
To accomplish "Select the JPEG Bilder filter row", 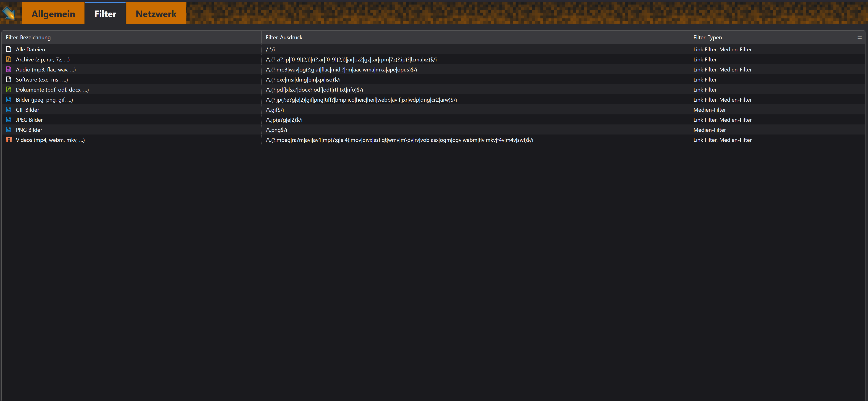I will (x=29, y=120).
